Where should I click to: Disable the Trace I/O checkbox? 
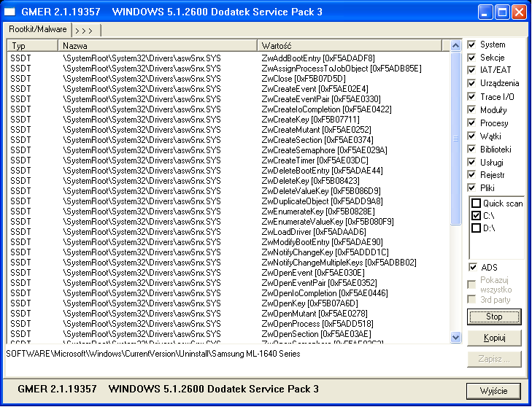click(x=471, y=96)
